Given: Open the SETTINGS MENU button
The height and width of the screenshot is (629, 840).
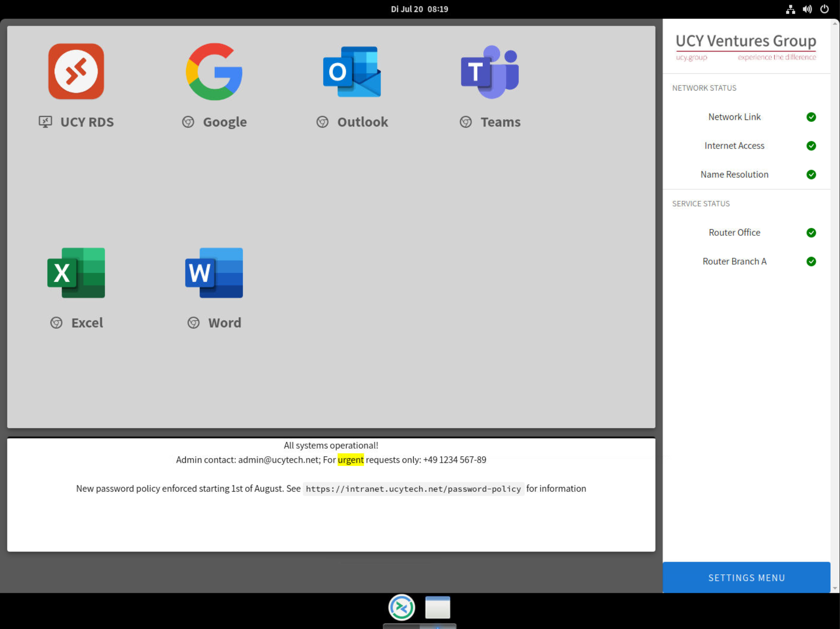Looking at the screenshot, I should coord(747,578).
